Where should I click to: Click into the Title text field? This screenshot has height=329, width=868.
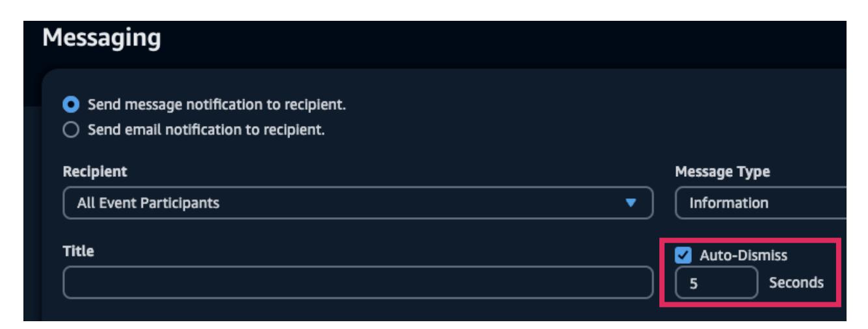click(x=358, y=283)
